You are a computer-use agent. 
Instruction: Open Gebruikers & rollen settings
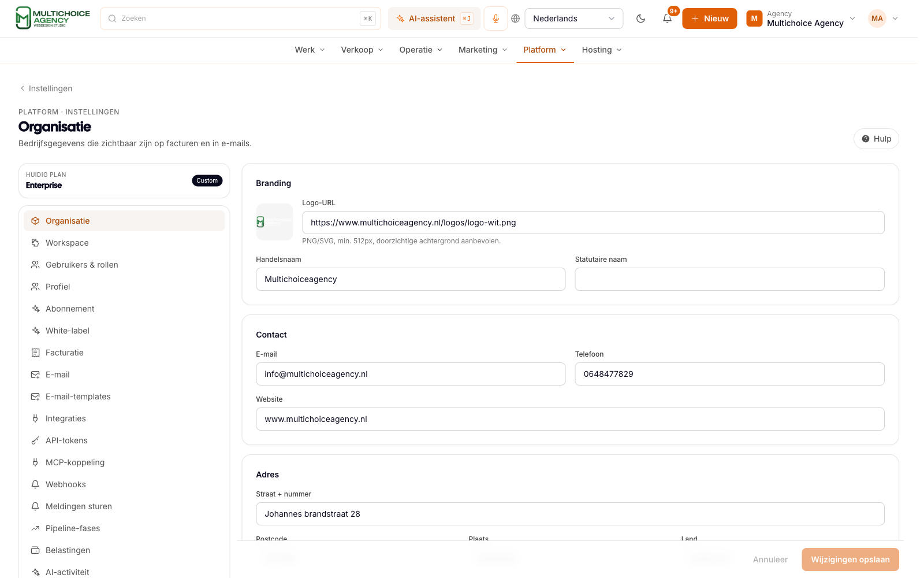[124, 265]
